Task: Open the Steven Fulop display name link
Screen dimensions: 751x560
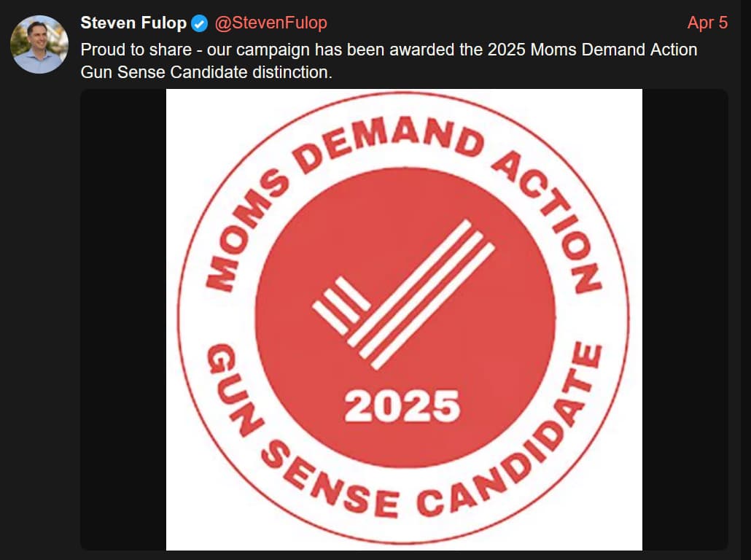Action: click(133, 23)
